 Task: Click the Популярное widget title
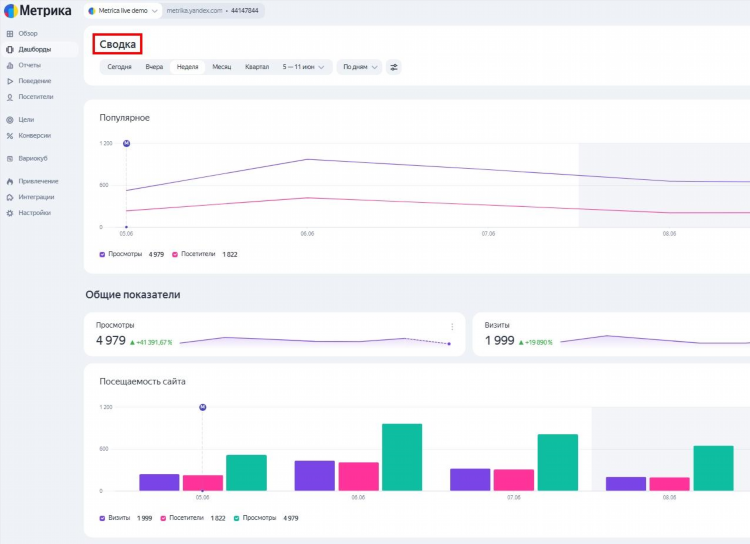click(124, 118)
